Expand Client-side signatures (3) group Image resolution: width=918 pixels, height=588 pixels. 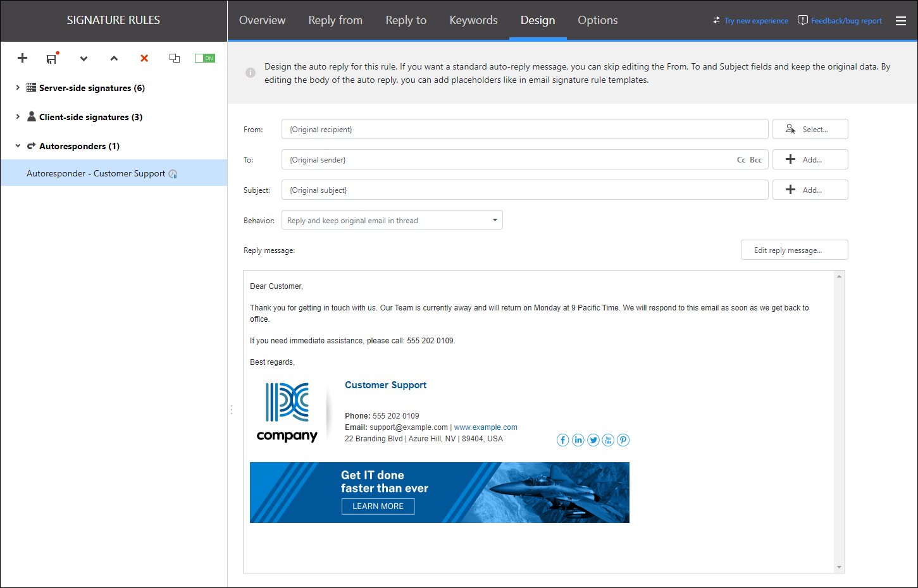(x=18, y=117)
